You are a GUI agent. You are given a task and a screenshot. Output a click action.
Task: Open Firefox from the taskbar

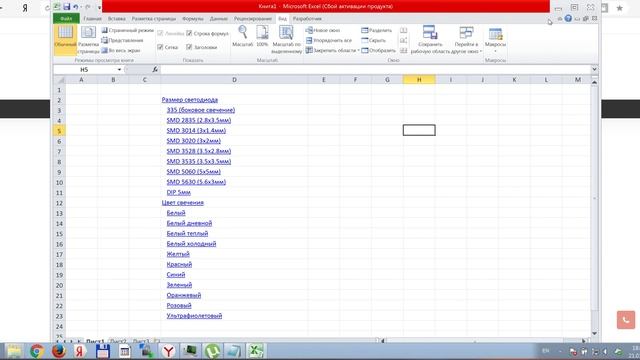59,351
